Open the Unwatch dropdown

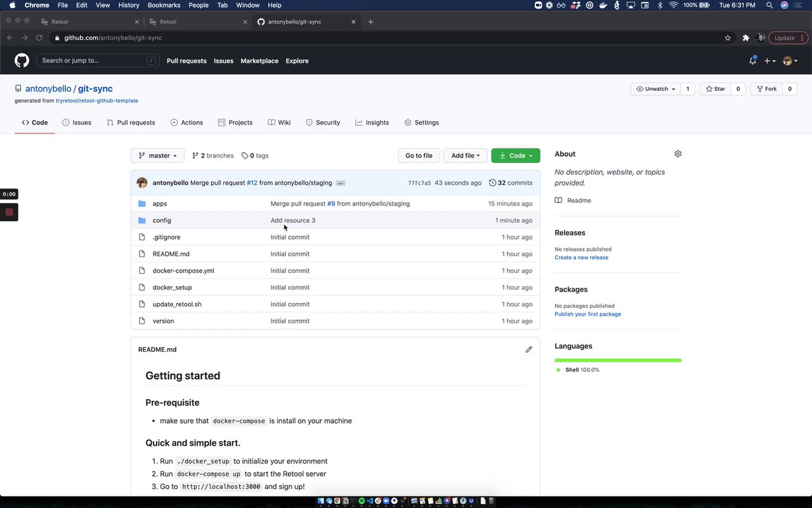656,89
